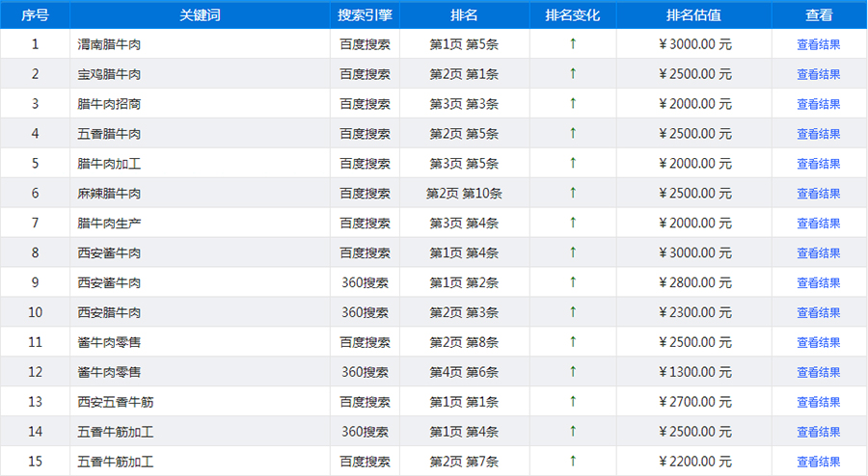Open 查看结果 link in row 8
868x476 pixels.
click(818, 253)
